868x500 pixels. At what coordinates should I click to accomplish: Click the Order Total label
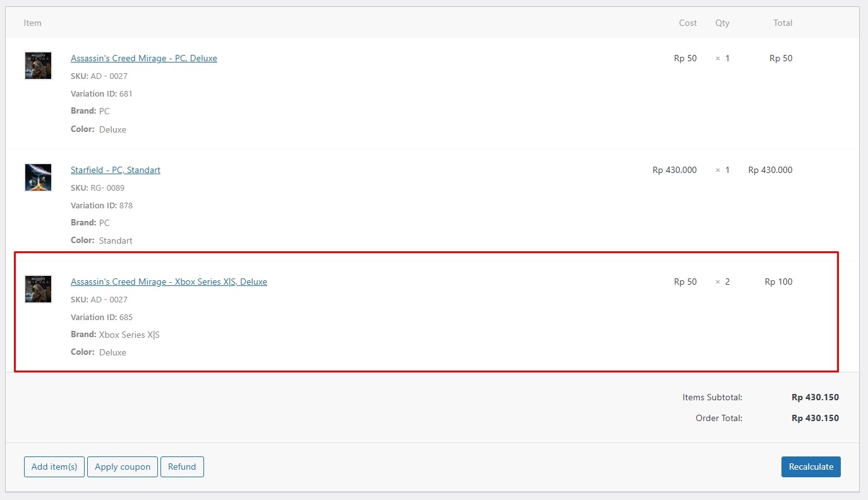719,418
